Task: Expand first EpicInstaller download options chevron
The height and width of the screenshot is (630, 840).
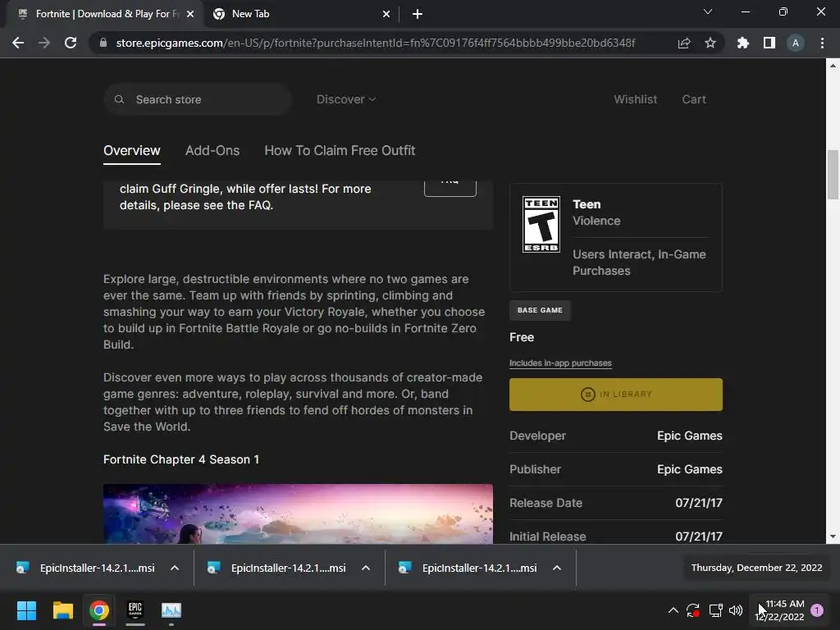Action: tap(175, 568)
